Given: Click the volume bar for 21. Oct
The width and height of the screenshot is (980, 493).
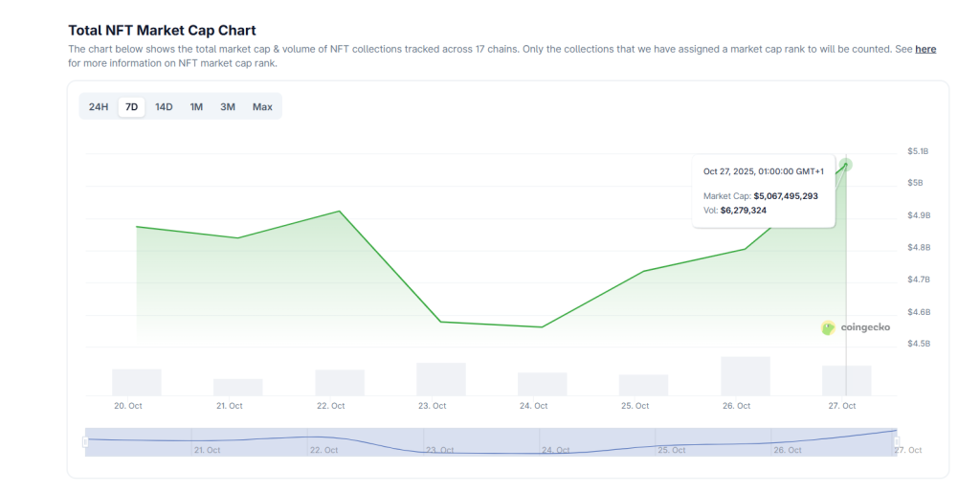Looking at the screenshot, I should tap(238, 387).
